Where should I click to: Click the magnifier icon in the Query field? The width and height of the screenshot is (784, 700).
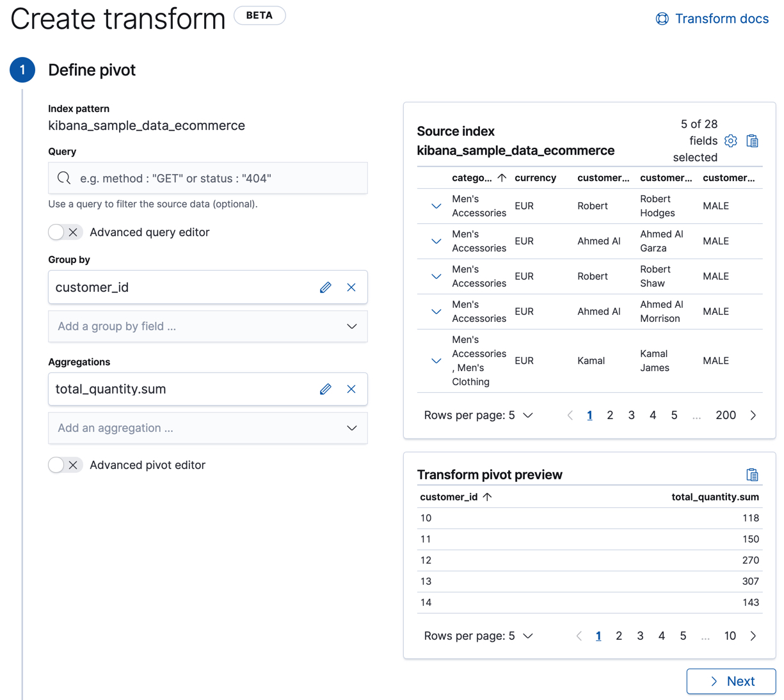click(63, 178)
